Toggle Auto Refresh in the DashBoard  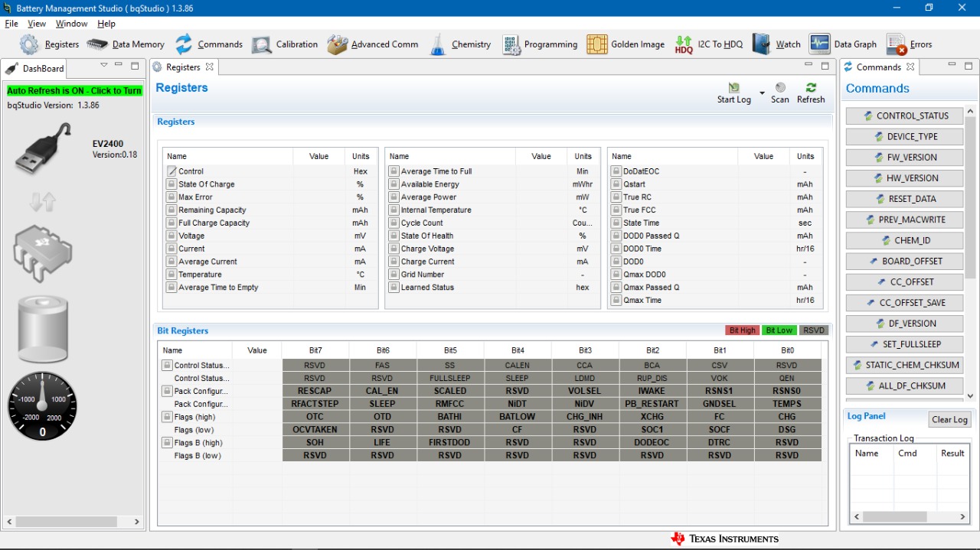[x=74, y=90]
